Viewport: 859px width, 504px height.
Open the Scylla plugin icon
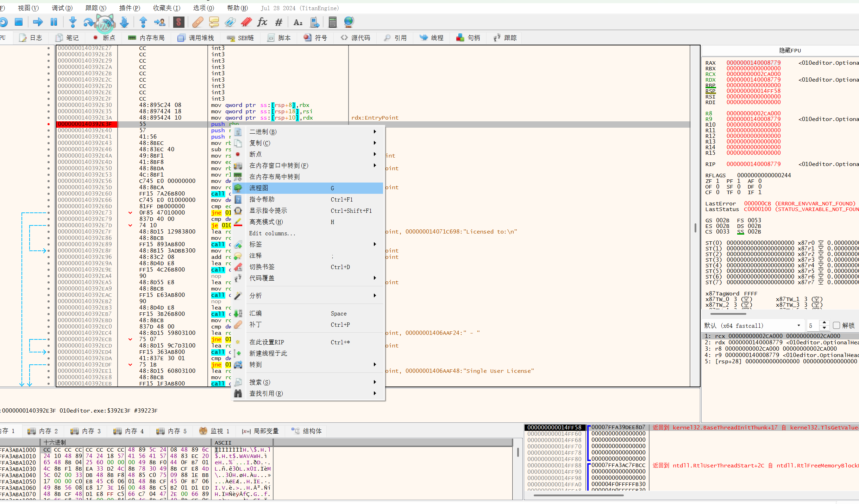tap(178, 22)
